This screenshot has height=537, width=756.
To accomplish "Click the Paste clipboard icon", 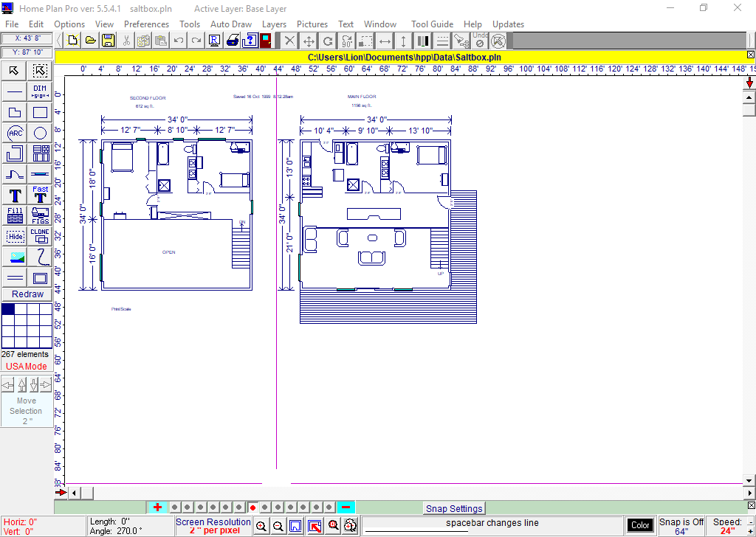I will point(160,41).
